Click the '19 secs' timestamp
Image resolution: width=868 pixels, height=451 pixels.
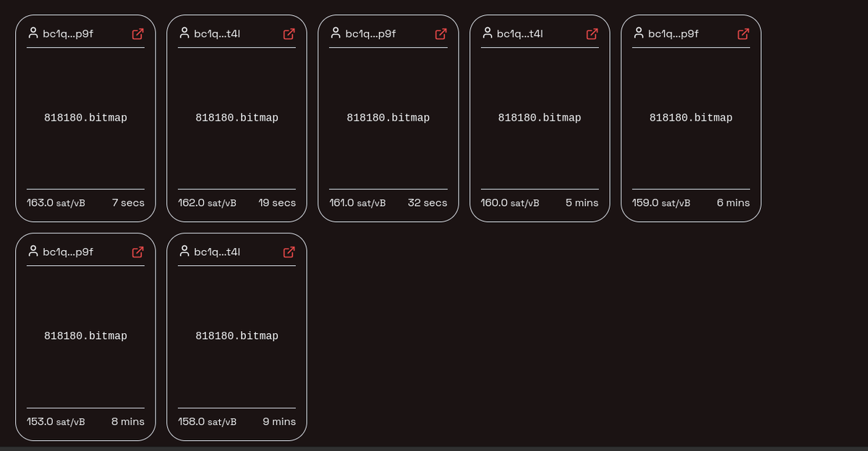pos(277,203)
